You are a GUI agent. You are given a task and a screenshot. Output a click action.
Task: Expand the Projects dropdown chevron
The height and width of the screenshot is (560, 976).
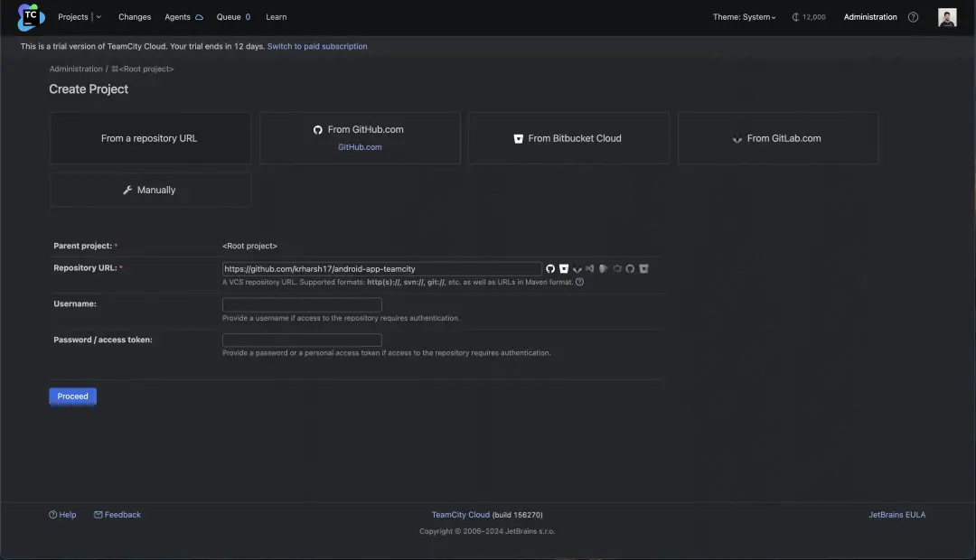99,17
